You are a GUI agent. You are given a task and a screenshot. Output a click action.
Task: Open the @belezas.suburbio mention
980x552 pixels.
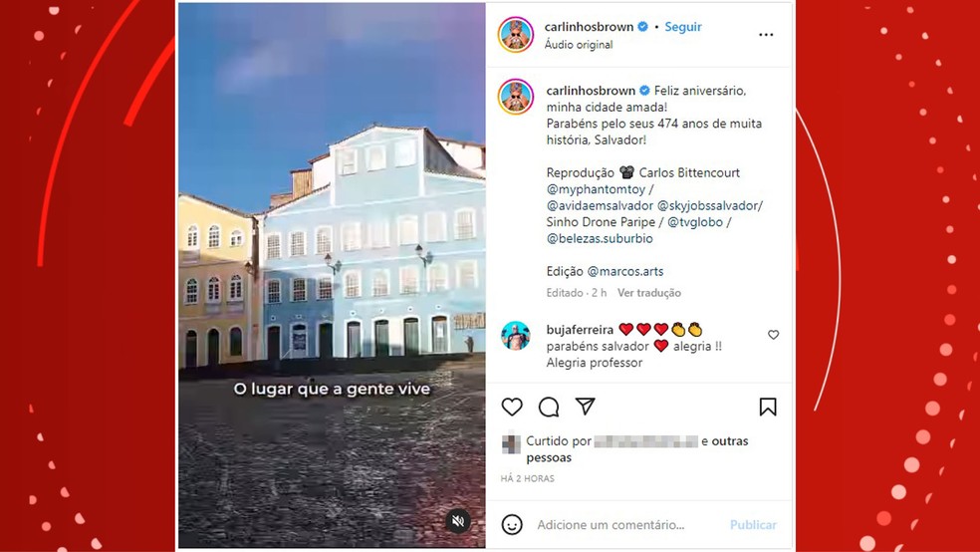pos(600,238)
